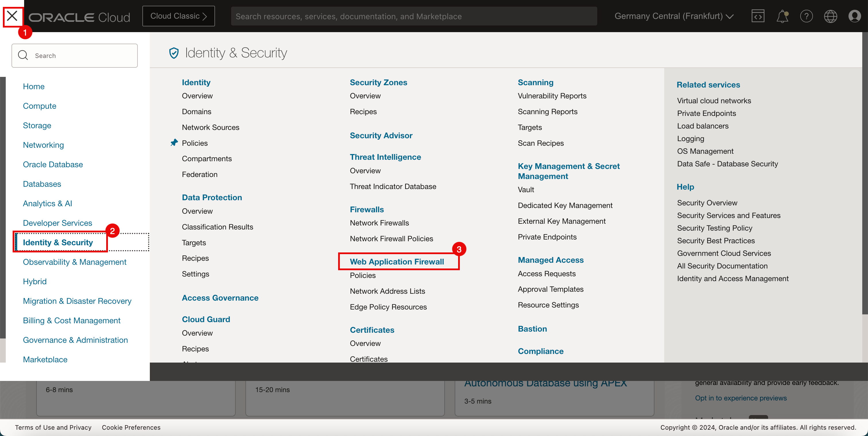The image size is (868, 436).
Task: Click the terminal/cloud shell icon
Action: click(x=758, y=16)
